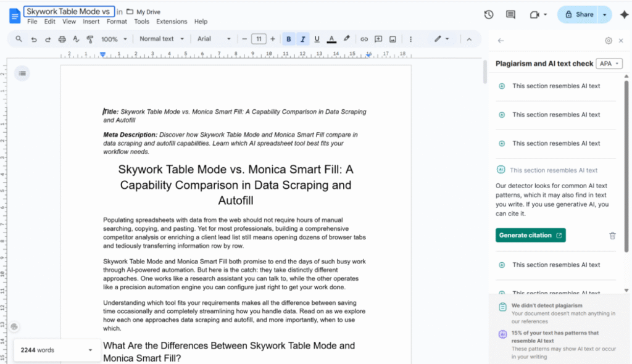Click the insert link icon
This screenshot has height=364, width=632.
364,39
